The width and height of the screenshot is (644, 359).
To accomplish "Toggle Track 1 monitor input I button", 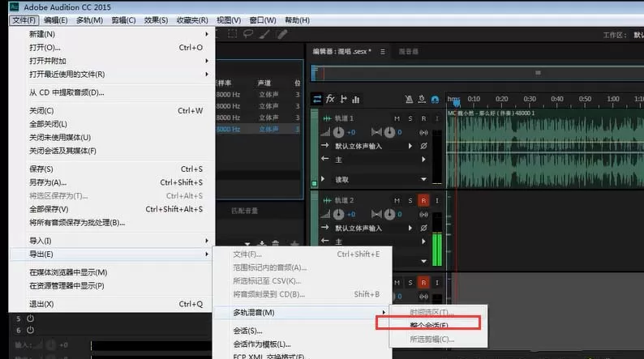I will (x=437, y=118).
